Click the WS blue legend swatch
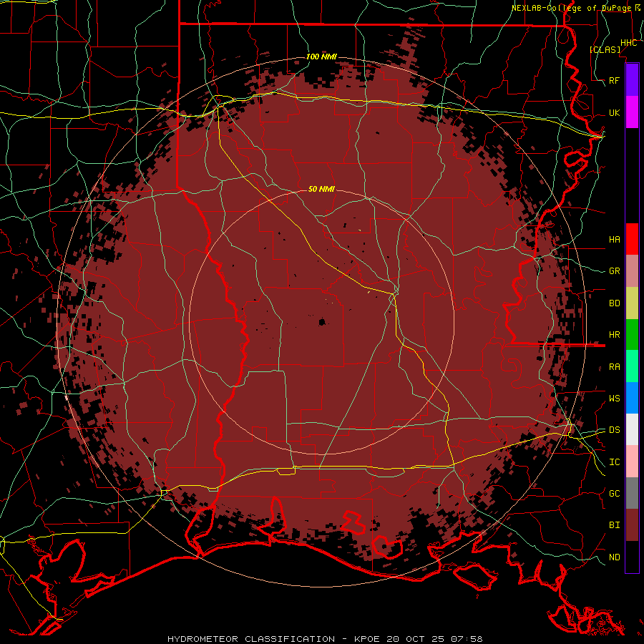The width and height of the screenshot is (644, 644). 632,398
